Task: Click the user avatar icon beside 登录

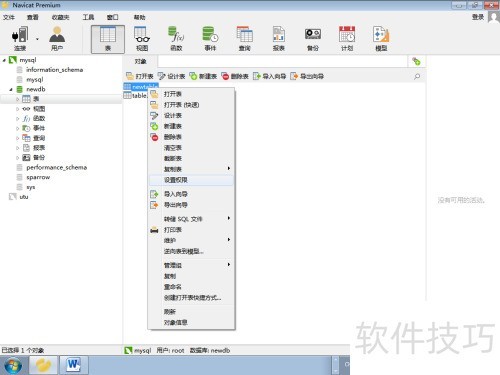Action: coord(494,17)
